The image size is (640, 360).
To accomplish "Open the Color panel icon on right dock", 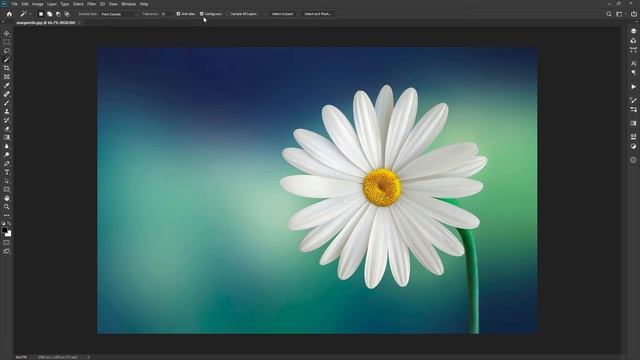I will [633, 31].
